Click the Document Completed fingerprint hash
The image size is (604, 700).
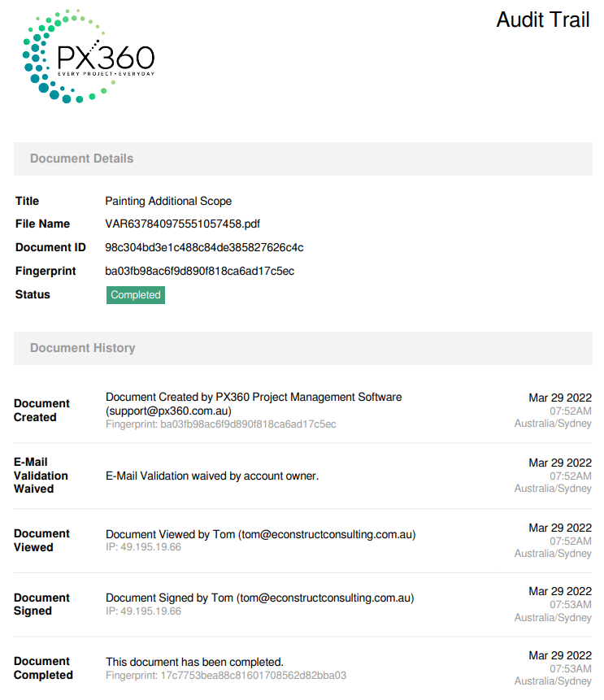coord(226,675)
